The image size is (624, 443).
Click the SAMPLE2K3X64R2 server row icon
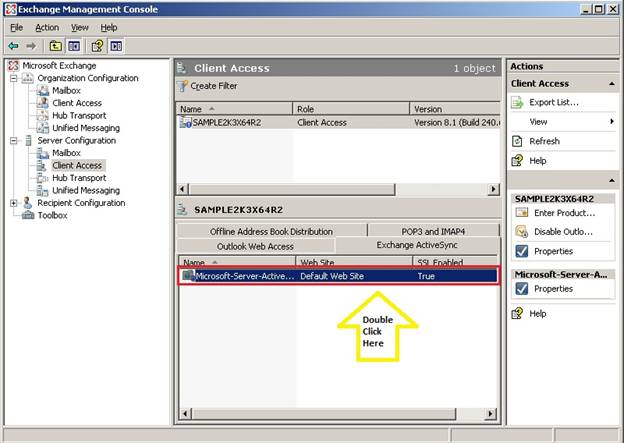coord(185,122)
